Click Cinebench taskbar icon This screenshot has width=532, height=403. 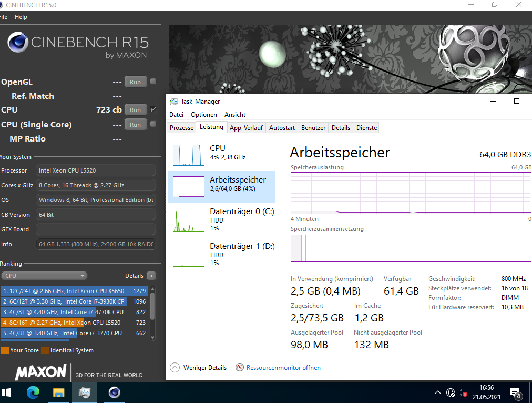(115, 393)
